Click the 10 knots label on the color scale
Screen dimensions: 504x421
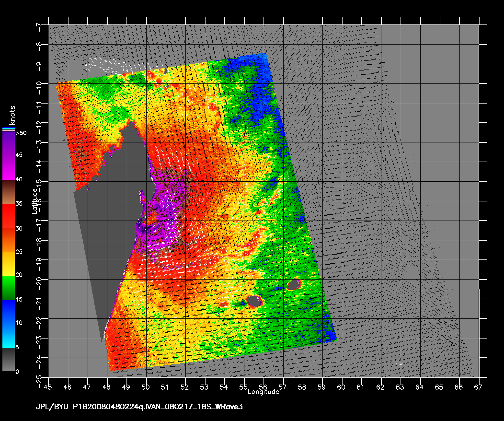[x=19, y=323]
